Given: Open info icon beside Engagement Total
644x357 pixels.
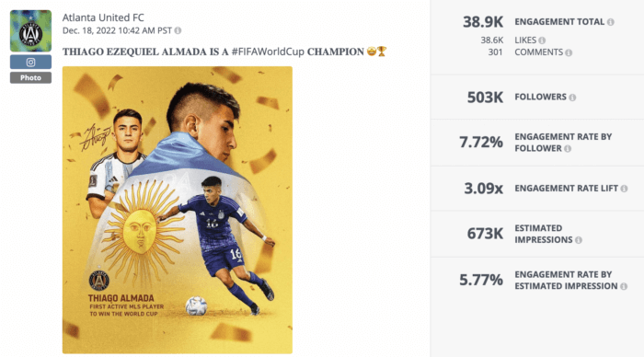Looking at the screenshot, I should (x=611, y=22).
